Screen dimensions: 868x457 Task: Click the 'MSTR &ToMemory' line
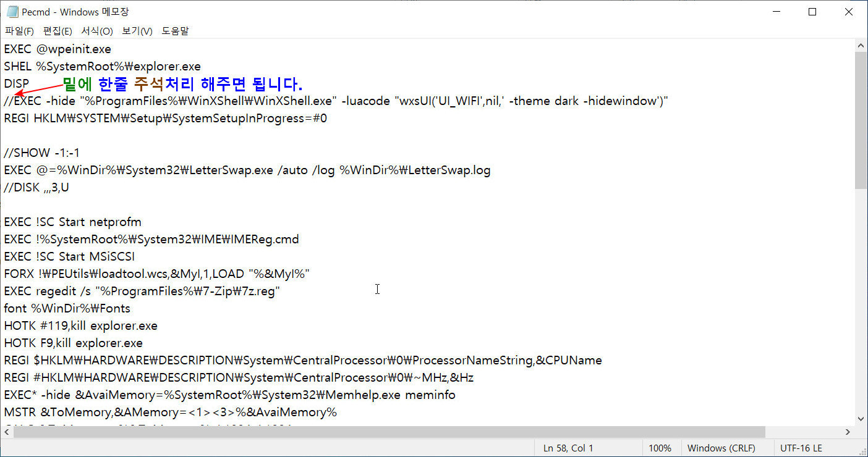170,412
